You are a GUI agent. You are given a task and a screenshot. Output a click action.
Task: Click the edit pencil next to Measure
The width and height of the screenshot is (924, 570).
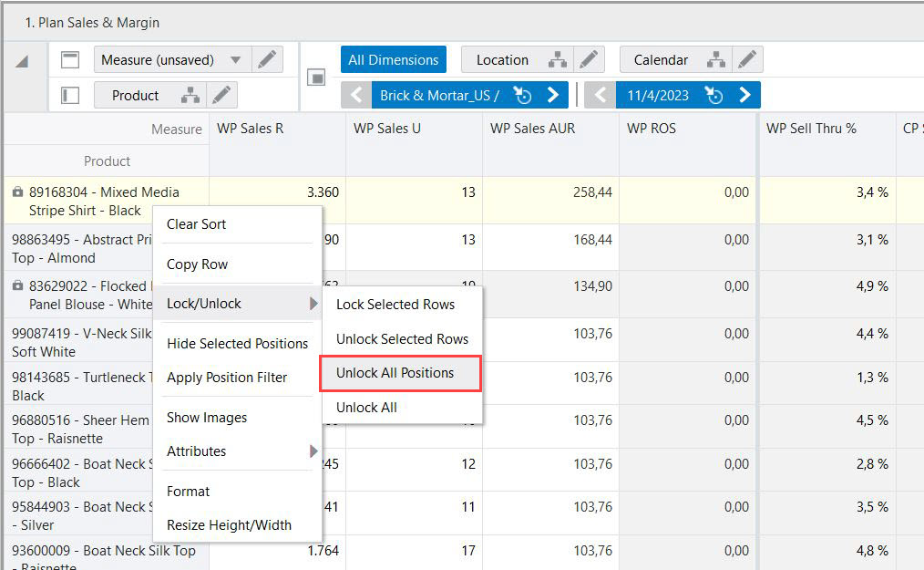266,60
